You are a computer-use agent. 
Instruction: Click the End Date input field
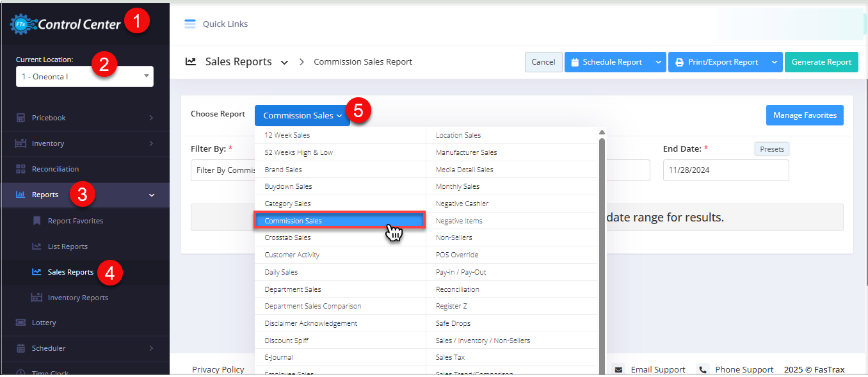(x=725, y=170)
